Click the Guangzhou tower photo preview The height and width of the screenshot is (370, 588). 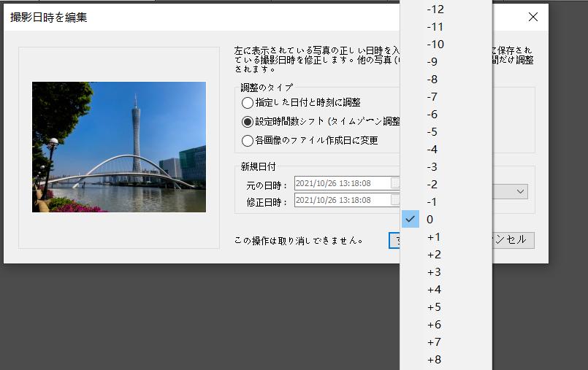[119, 147]
